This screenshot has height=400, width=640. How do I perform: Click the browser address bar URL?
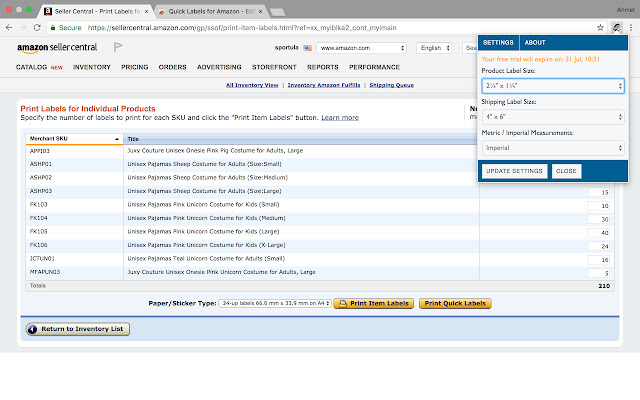(x=242, y=28)
